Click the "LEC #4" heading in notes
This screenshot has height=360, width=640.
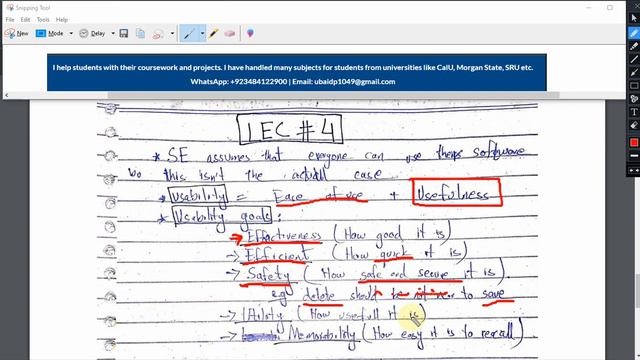click(290, 129)
